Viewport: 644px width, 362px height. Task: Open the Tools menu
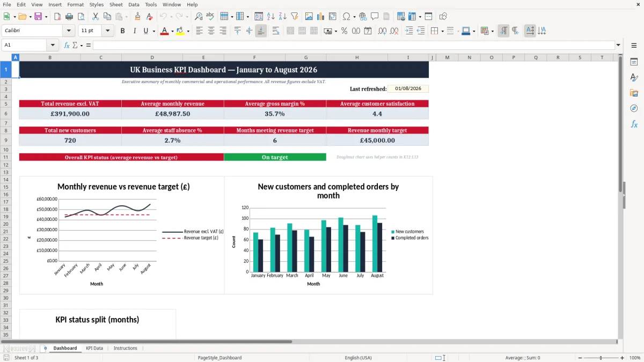pos(151,4)
